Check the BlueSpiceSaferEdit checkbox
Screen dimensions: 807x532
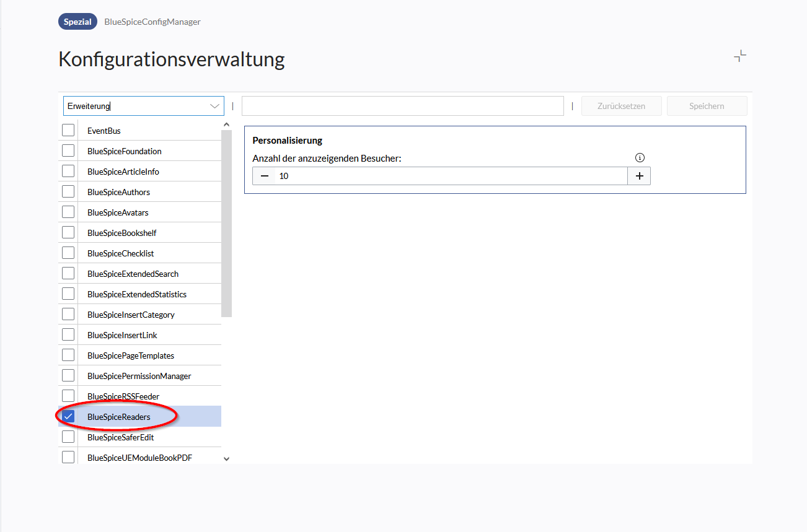coord(68,437)
